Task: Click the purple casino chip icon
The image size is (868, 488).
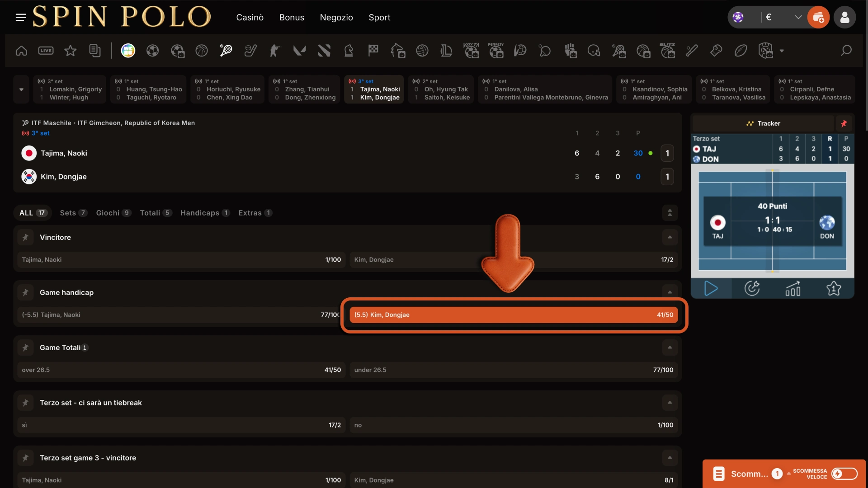Action: pos(738,17)
